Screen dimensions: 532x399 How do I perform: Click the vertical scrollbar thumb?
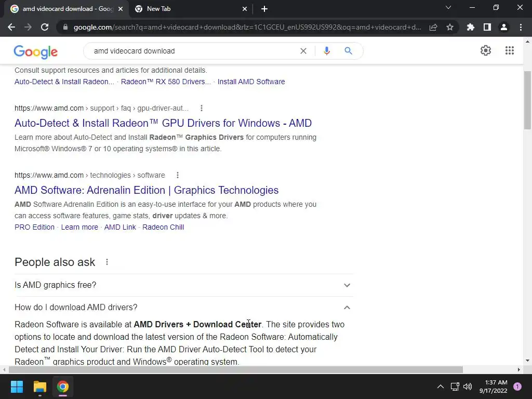pos(527,100)
